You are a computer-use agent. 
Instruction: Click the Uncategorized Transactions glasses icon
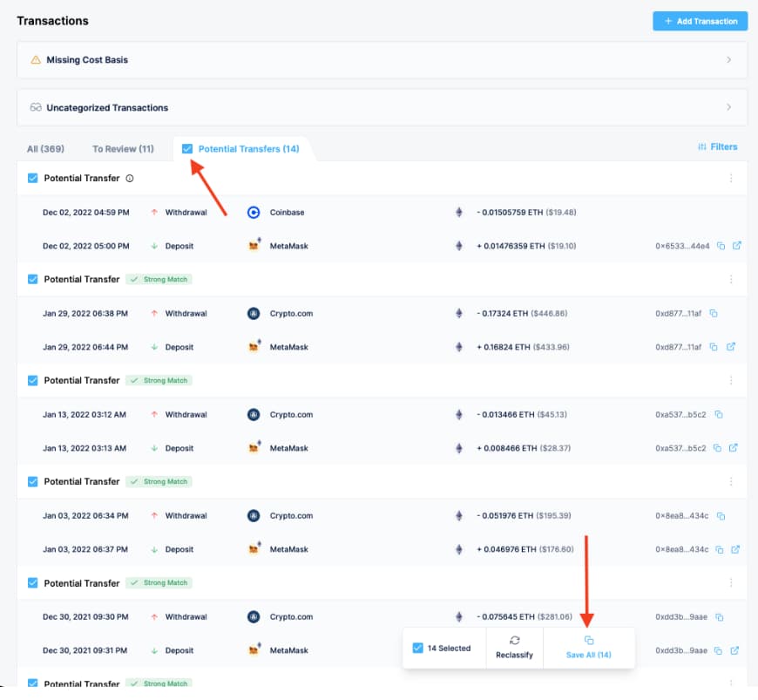pos(36,107)
